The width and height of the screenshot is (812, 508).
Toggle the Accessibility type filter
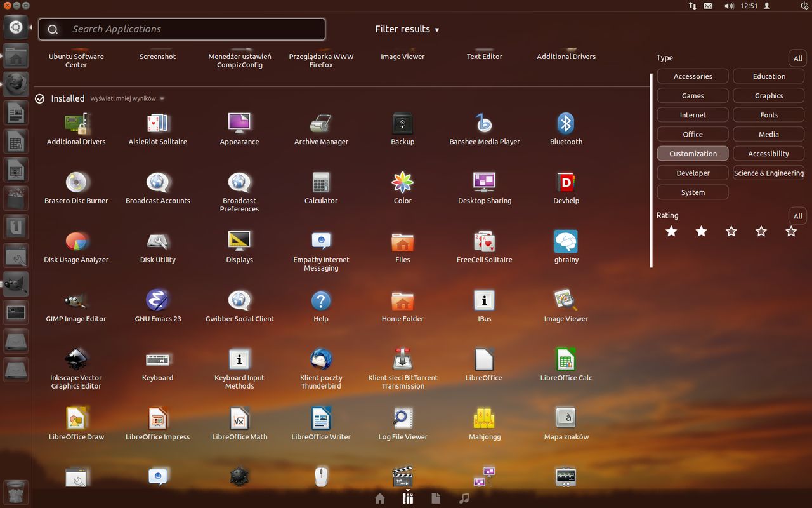click(x=769, y=154)
